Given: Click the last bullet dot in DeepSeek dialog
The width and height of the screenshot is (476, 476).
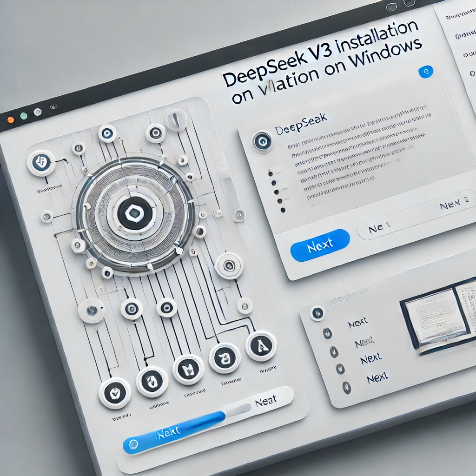Looking at the screenshot, I should point(283,210).
